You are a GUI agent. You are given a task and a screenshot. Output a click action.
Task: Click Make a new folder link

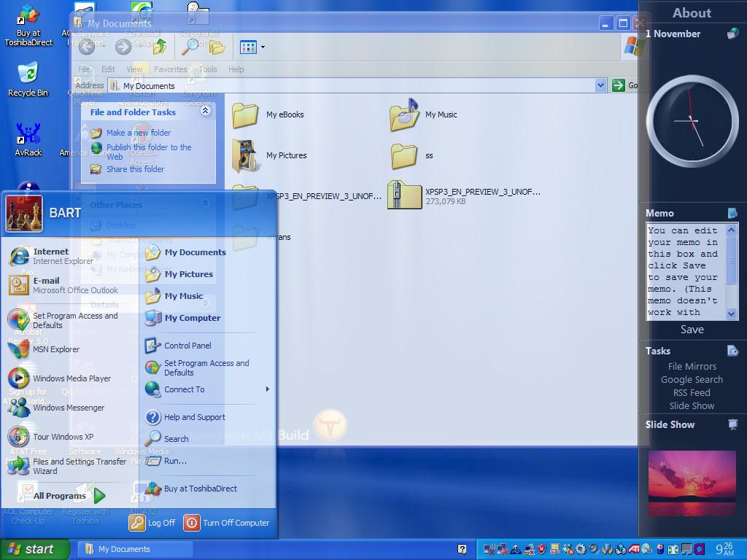[x=138, y=133]
